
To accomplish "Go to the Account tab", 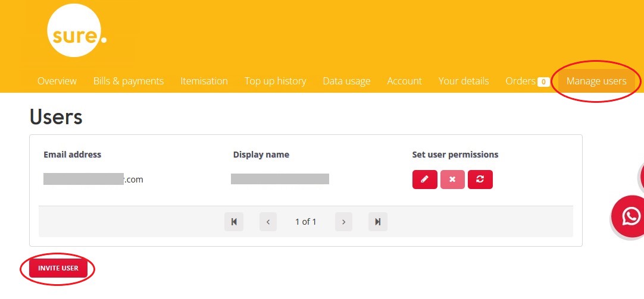I will point(404,81).
